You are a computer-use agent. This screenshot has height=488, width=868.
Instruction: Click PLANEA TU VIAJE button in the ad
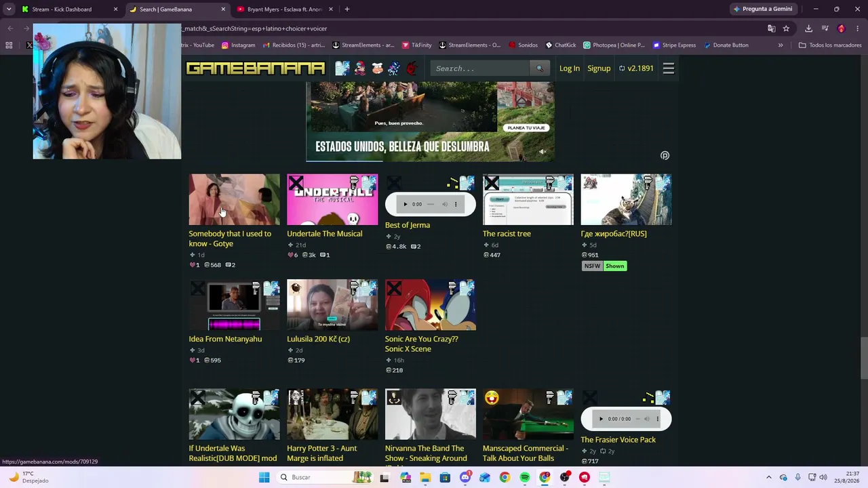point(526,128)
